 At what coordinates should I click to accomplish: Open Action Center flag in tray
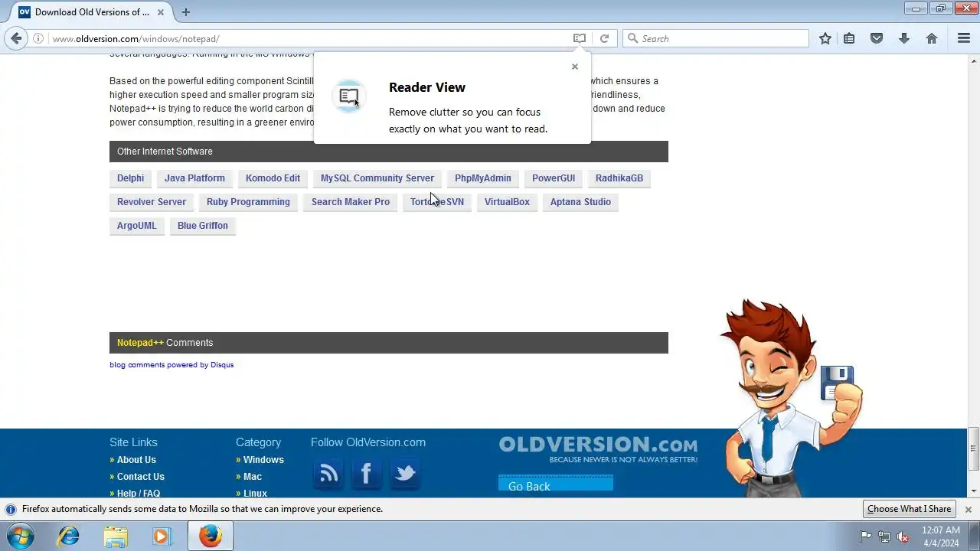[865, 536]
